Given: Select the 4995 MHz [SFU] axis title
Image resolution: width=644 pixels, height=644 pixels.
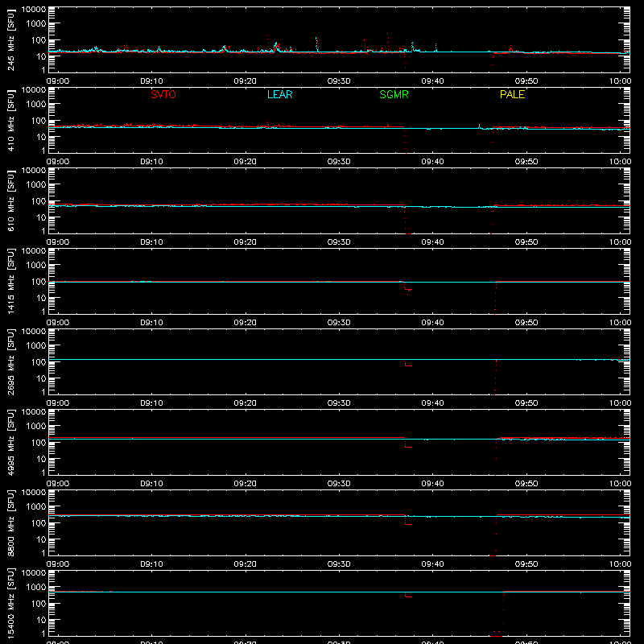Looking at the screenshot, I should point(10,442).
